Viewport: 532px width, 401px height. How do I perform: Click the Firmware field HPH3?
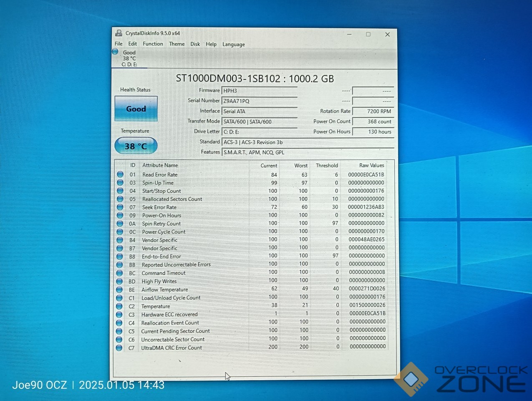[259, 91]
